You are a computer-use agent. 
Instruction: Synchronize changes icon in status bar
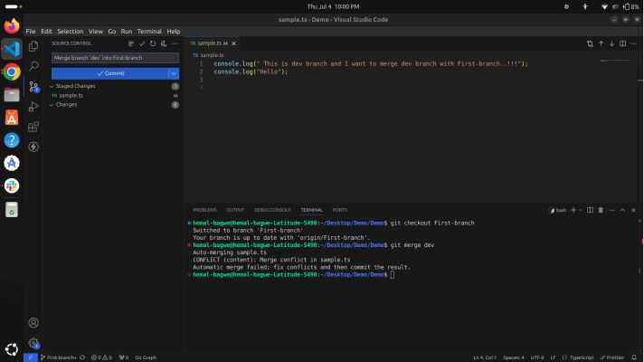click(82, 357)
